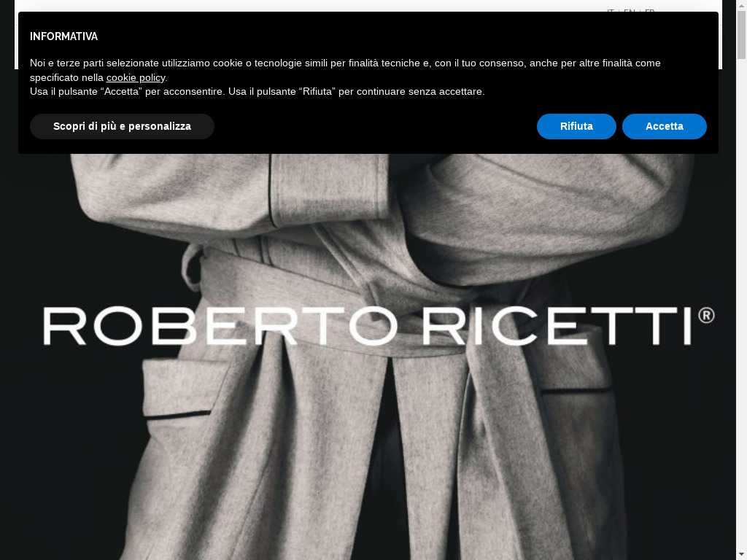Click the "Usa il pulsante Accetta" instruction line
The width and height of the screenshot is (747, 560).
(x=258, y=91)
